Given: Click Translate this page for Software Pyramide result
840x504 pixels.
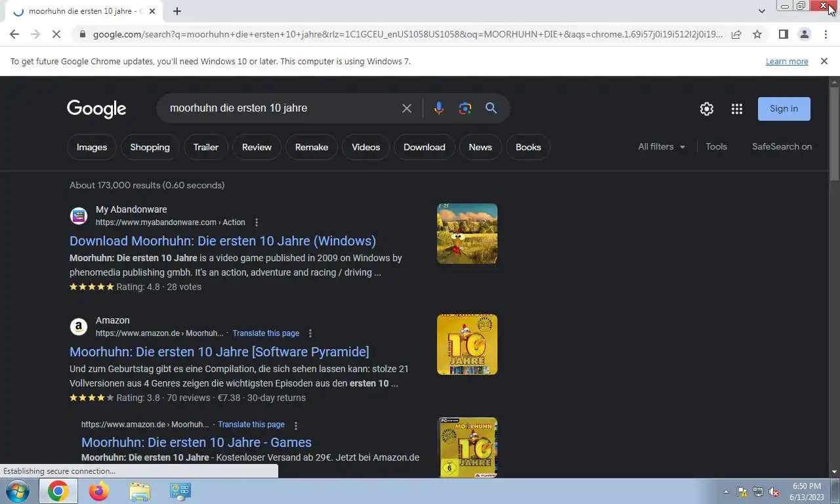Looking at the screenshot, I should click(x=266, y=333).
